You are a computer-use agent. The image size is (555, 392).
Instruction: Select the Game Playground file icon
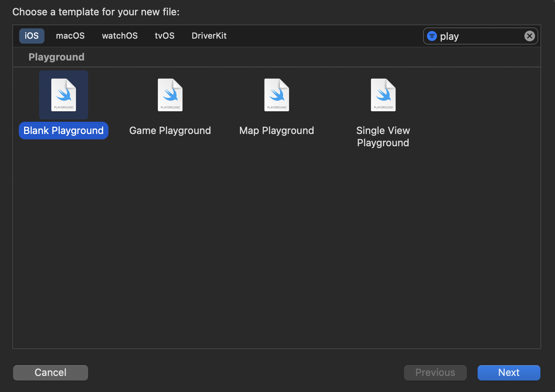point(170,95)
